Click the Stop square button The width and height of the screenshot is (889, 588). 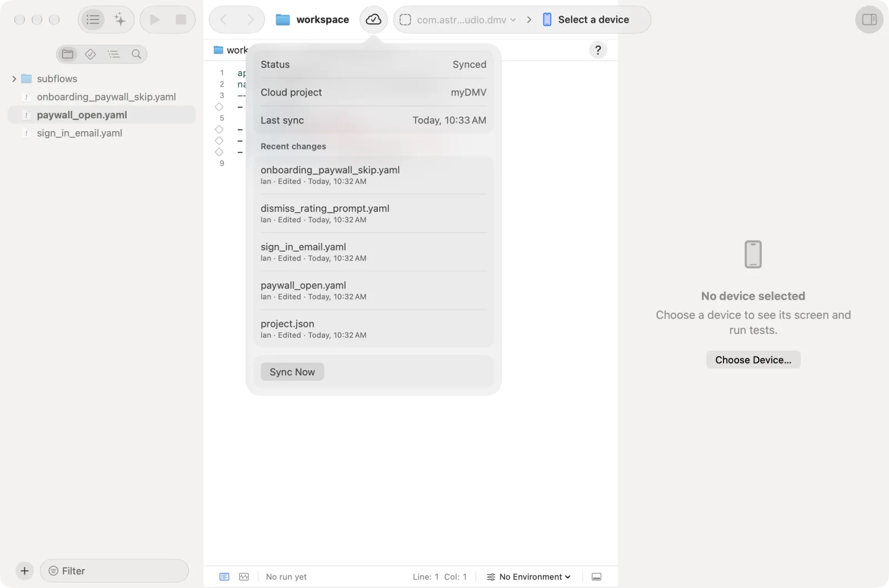click(x=181, y=20)
